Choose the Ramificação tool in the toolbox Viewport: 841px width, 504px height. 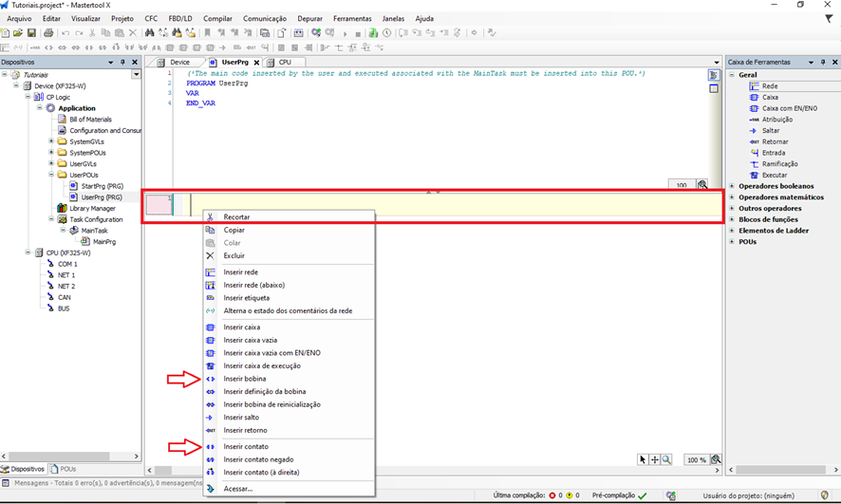coord(780,163)
